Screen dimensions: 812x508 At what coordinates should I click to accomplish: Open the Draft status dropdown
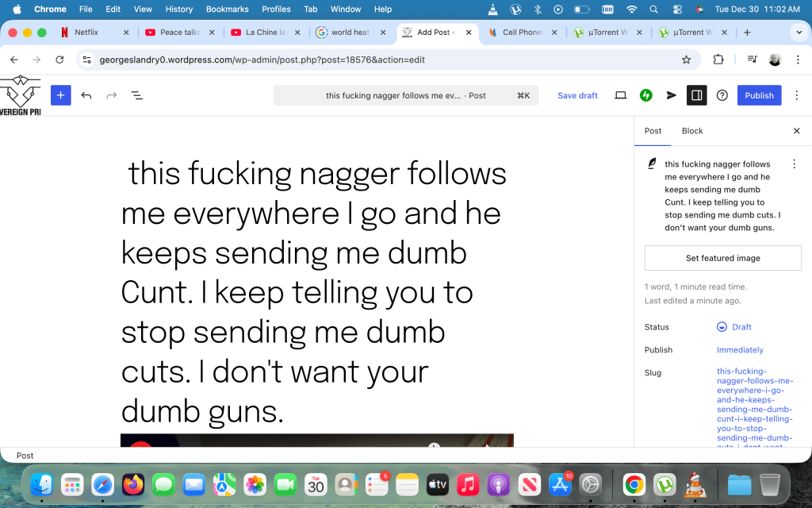point(734,327)
